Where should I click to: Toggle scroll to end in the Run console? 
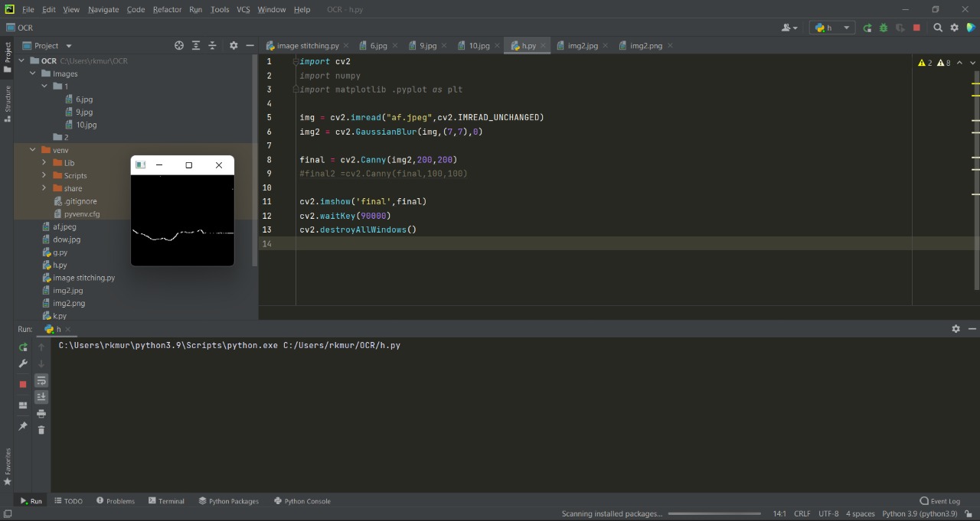(41, 397)
